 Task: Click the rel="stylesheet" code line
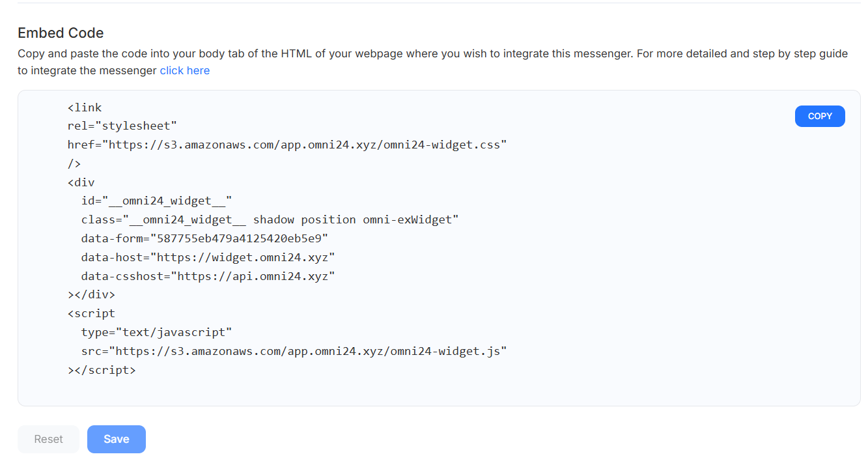point(122,126)
